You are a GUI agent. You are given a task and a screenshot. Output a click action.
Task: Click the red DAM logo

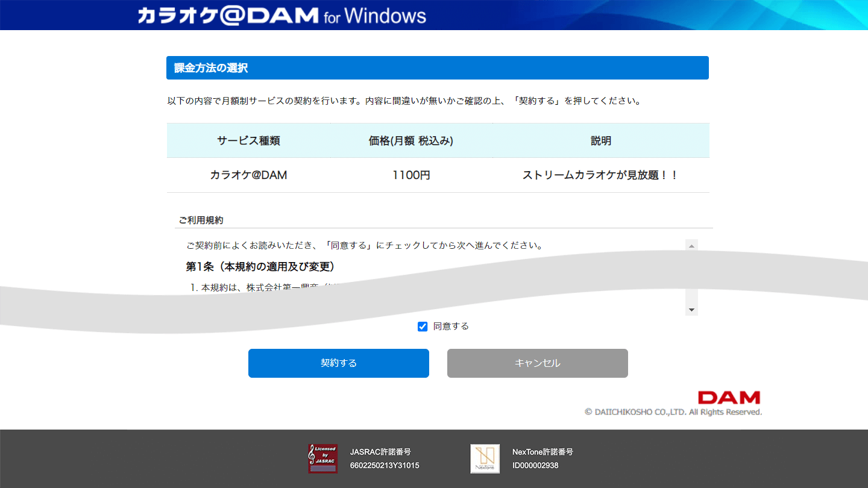tap(729, 398)
